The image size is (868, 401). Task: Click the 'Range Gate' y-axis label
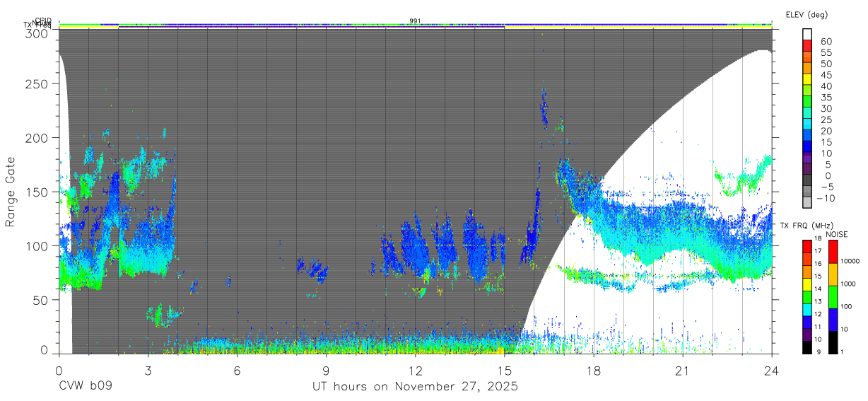(11, 192)
